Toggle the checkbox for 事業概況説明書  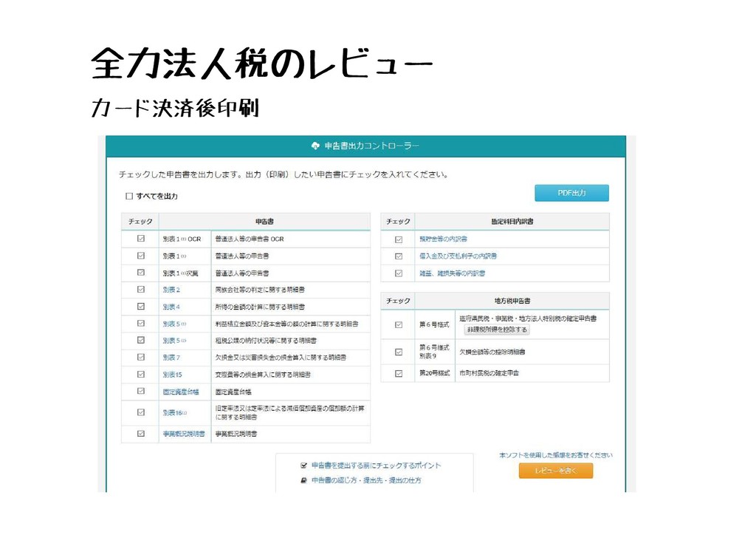[141, 434]
